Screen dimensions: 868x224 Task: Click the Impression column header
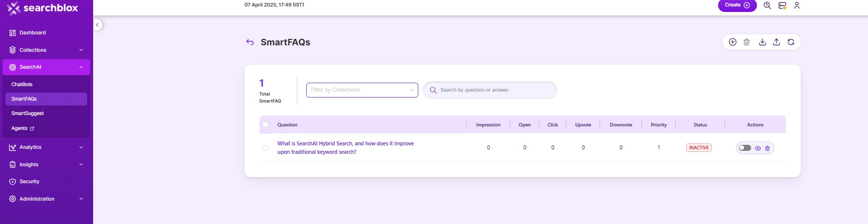click(488, 125)
